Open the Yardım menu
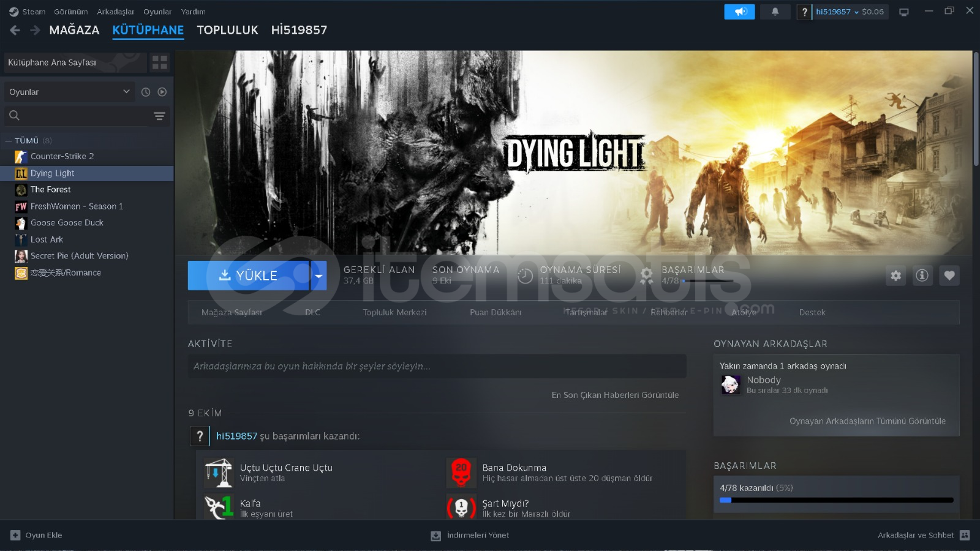The height and width of the screenshot is (551, 980). pyautogui.click(x=194, y=12)
